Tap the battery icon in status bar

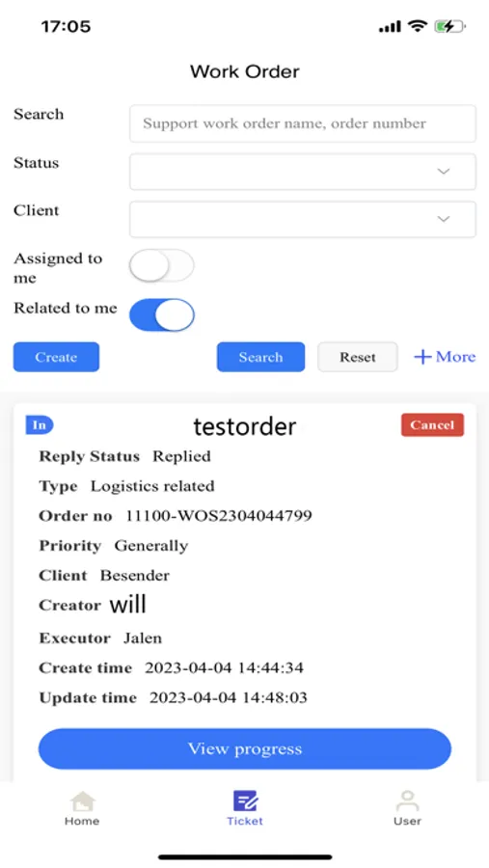tap(450, 26)
